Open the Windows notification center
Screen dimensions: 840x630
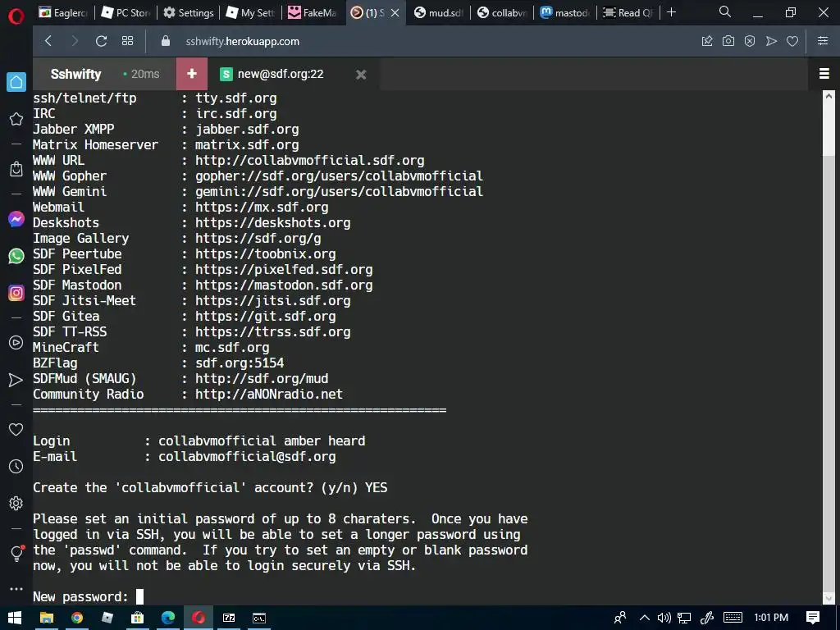coord(813,618)
